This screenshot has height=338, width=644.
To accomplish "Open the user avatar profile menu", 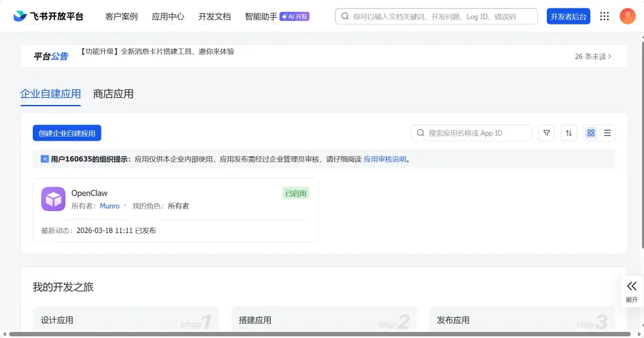I will pyautogui.click(x=627, y=16).
